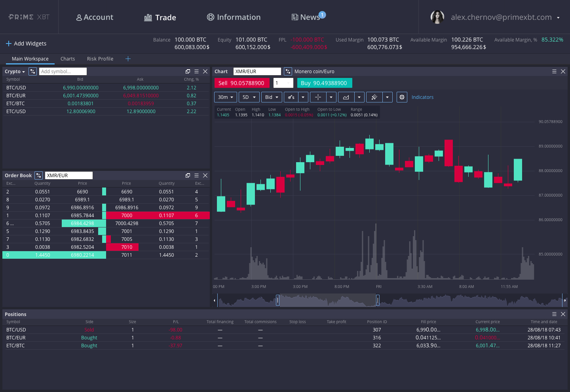
Task: Click Sell 90.05788900 button
Action: coord(242,83)
